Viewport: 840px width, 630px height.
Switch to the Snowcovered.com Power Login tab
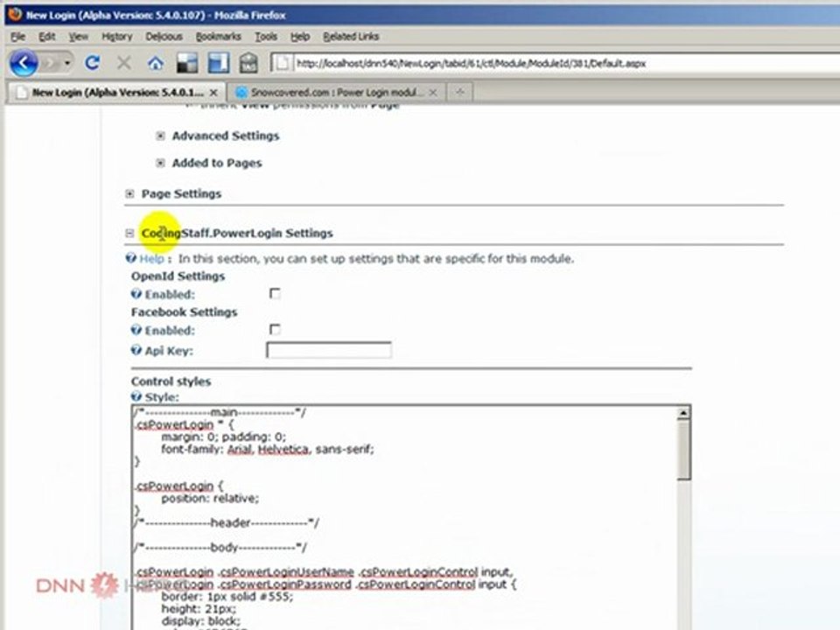click(337, 92)
